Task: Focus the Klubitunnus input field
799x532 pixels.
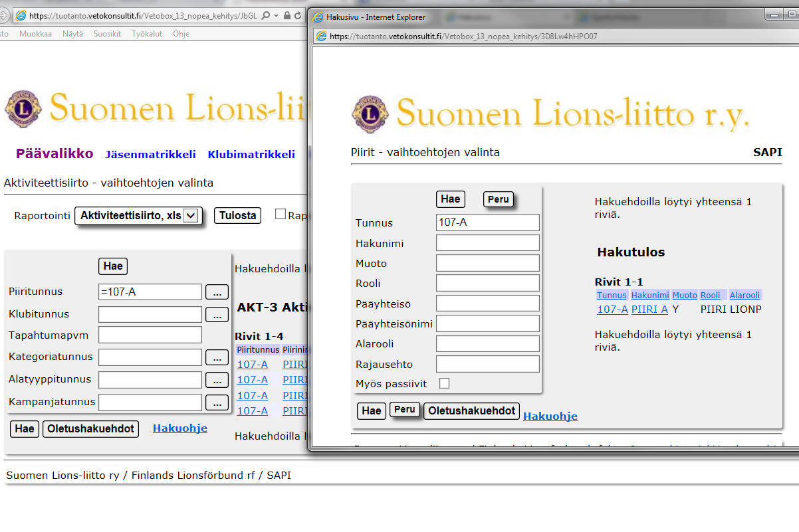Action: (x=150, y=314)
